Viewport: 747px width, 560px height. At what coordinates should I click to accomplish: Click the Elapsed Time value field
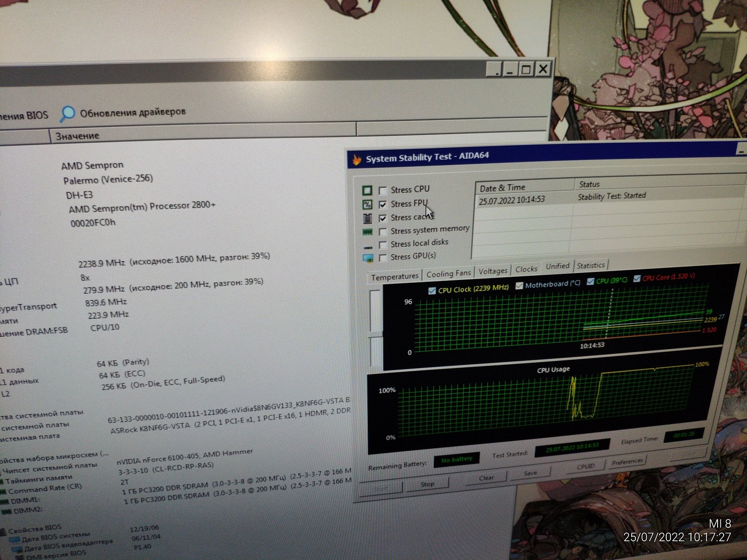[684, 435]
